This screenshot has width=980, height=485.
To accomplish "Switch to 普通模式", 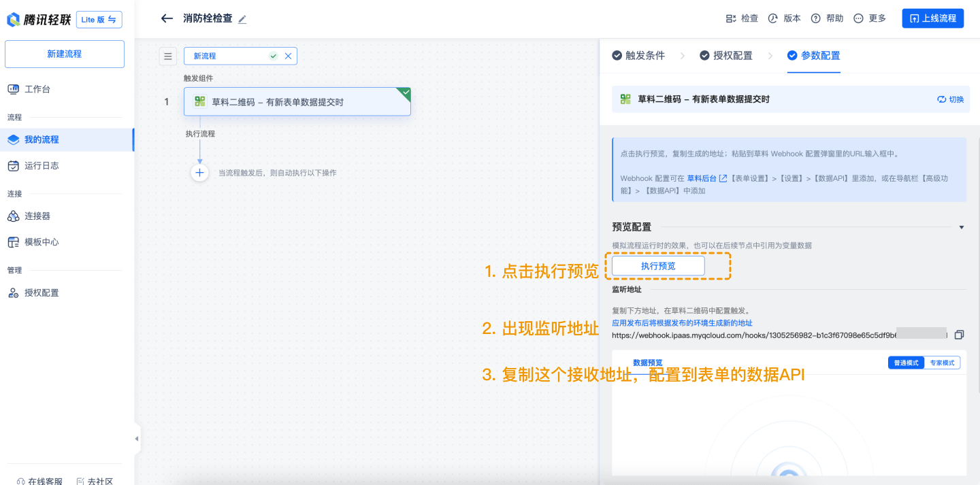I will click(x=906, y=363).
